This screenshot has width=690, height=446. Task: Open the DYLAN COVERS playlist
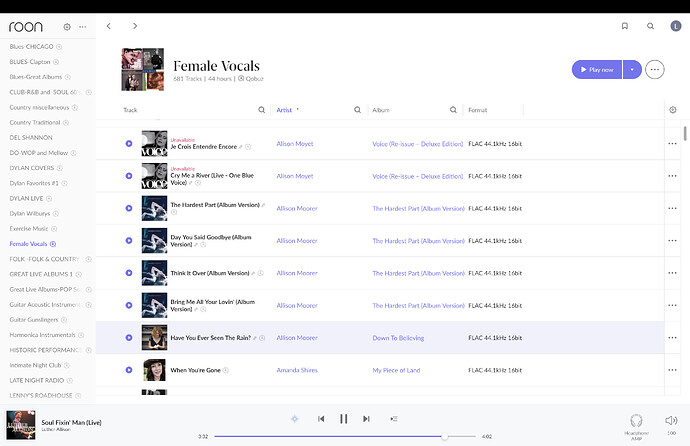(32, 168)
